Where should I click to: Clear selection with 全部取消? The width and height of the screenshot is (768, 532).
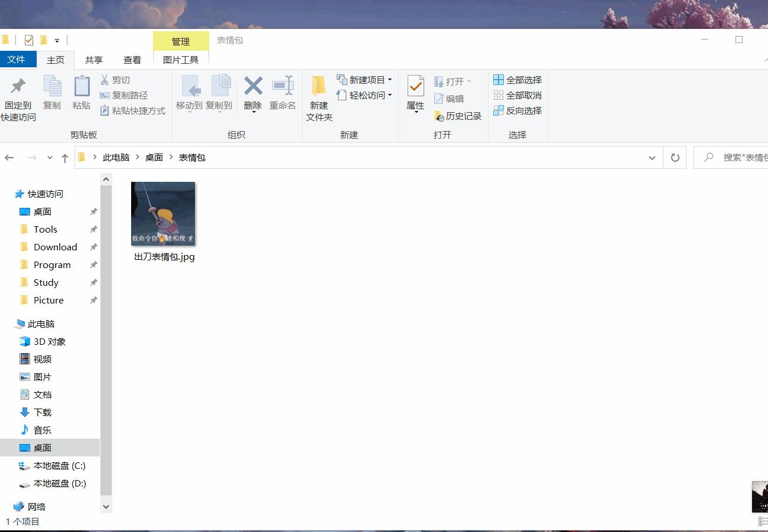click(x=518, y=94)
